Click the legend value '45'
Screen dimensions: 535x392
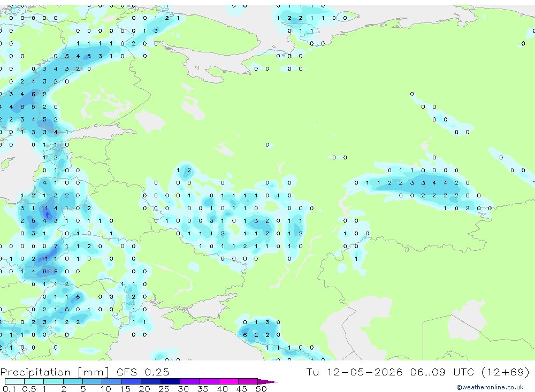coord(242,389)
